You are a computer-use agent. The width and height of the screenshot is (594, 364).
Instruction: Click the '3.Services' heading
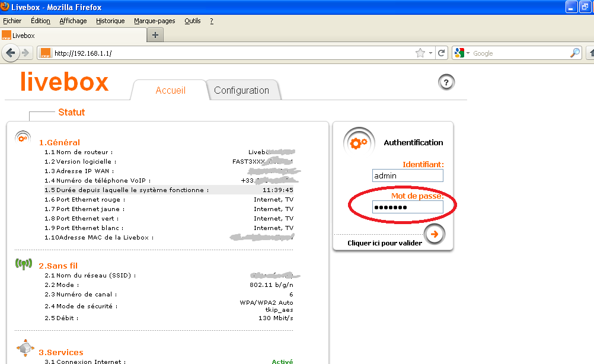(x=61, y=352)
